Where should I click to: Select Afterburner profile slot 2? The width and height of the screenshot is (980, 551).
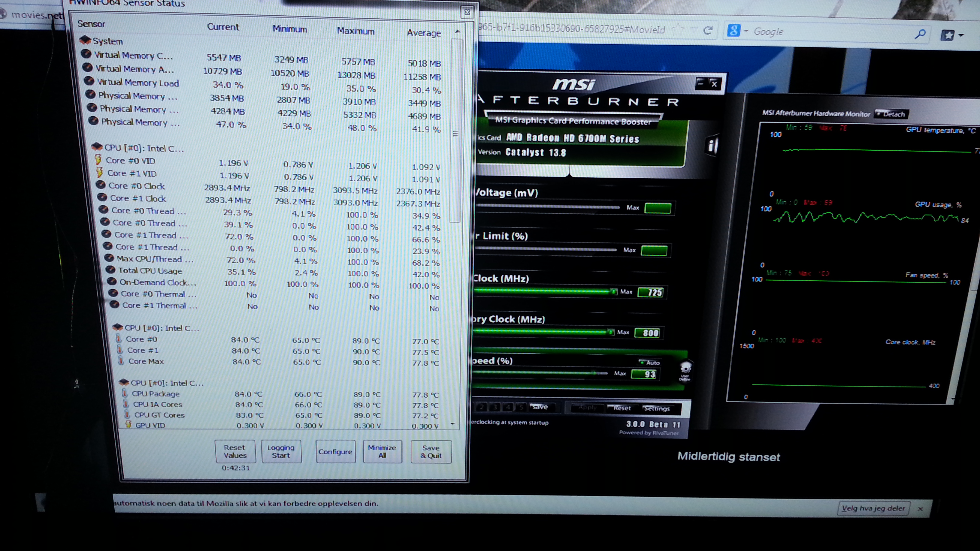coord(482,407)
